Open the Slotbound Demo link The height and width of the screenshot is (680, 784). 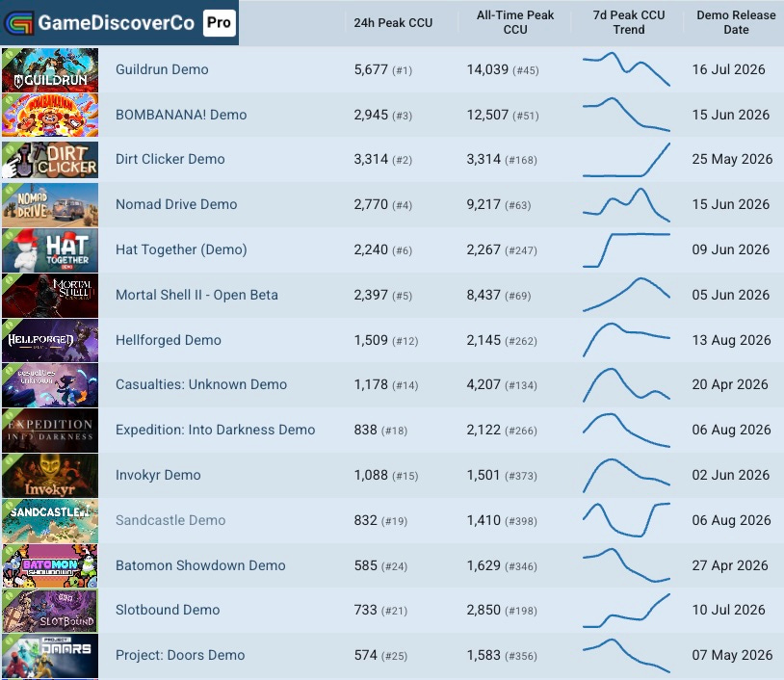click(168, 610)
